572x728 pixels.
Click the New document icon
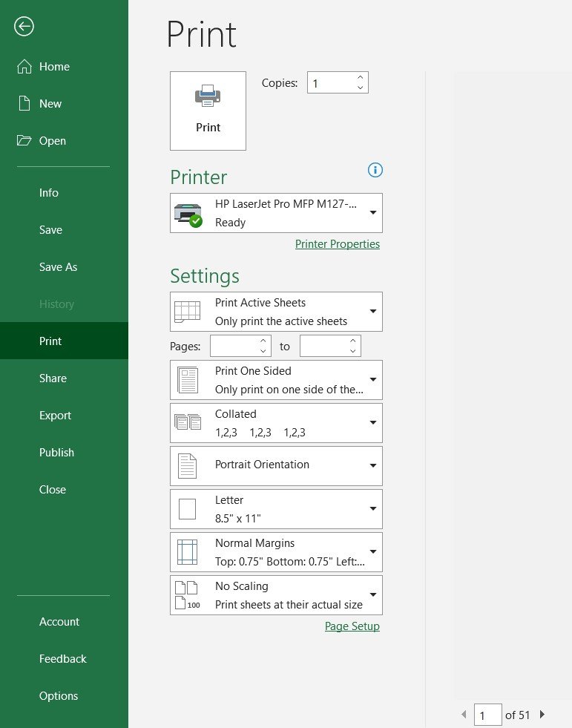(x=24, y=103)
